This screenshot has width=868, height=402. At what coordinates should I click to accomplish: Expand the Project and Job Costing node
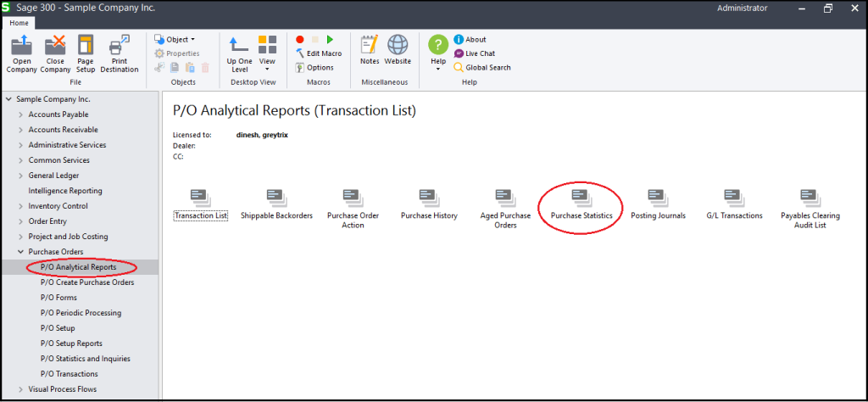(20, 237)
